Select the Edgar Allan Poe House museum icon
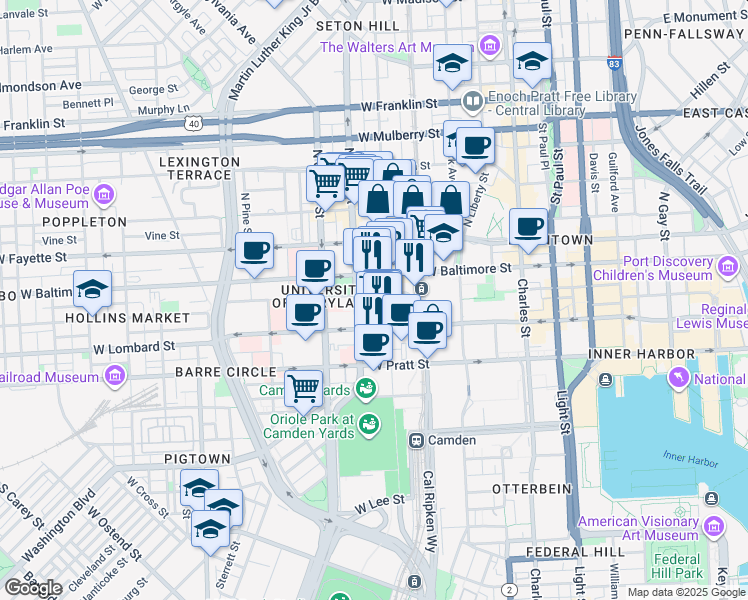The image size is (748, 600). (x=106, y=194)
